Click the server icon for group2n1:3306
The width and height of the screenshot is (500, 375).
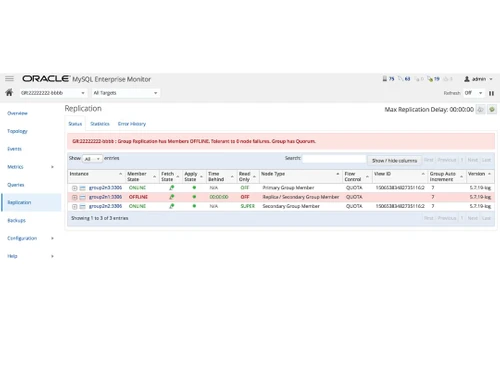click(x=83, y=197)
